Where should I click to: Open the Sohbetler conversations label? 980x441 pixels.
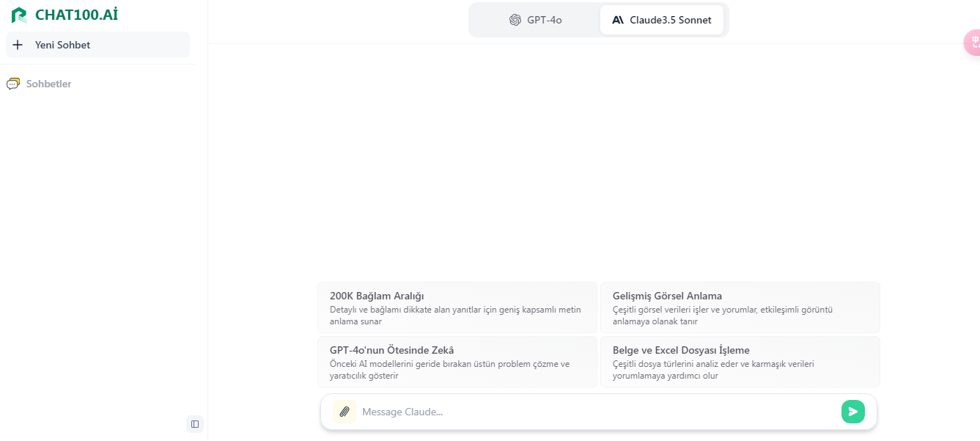(48, 84)
